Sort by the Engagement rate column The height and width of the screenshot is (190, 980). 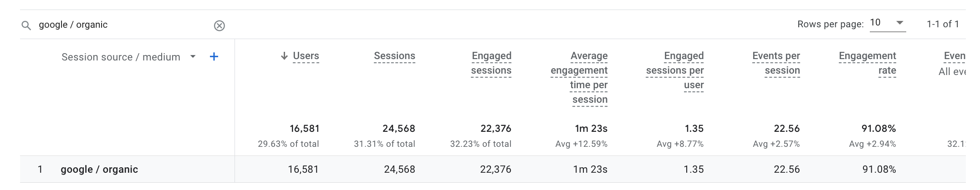tap(868, 63)
